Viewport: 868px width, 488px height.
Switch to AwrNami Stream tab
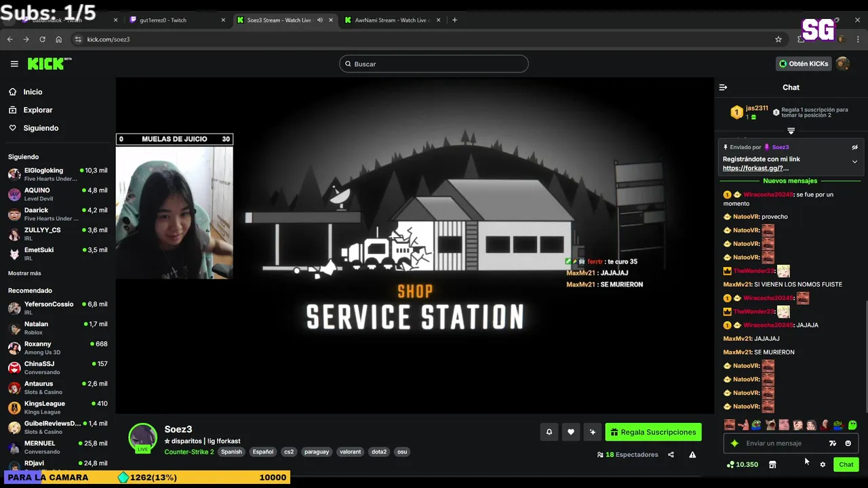[393, 20]
